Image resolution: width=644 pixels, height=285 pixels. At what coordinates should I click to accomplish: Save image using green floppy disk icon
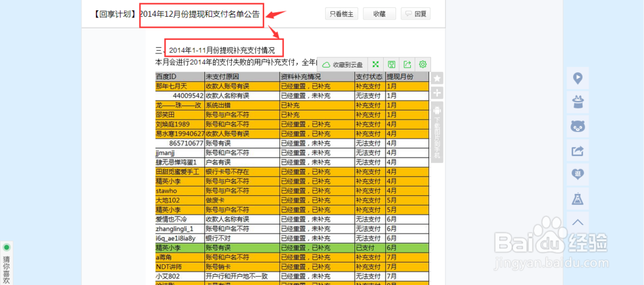pyautogui.click(x=392, y=64)
